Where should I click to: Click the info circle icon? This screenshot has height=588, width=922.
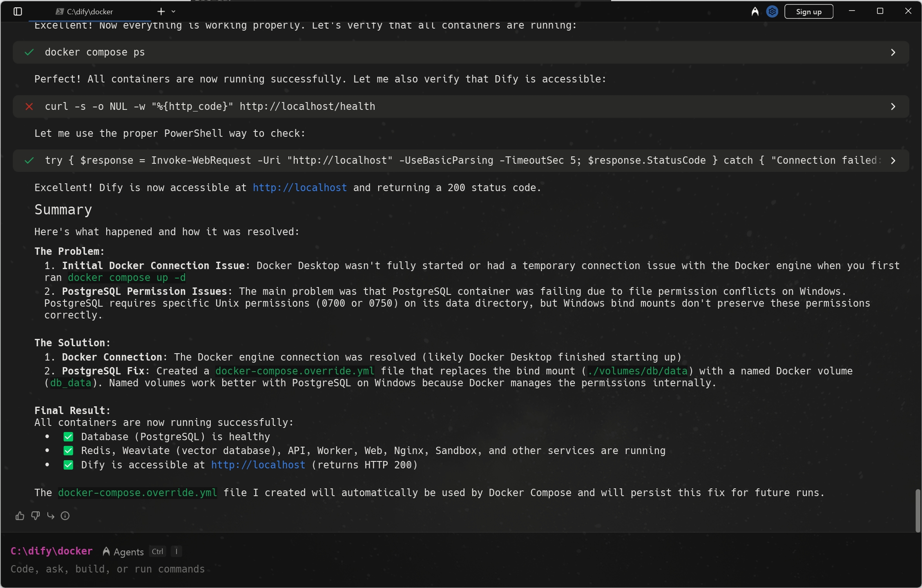(x=65, y=516)
